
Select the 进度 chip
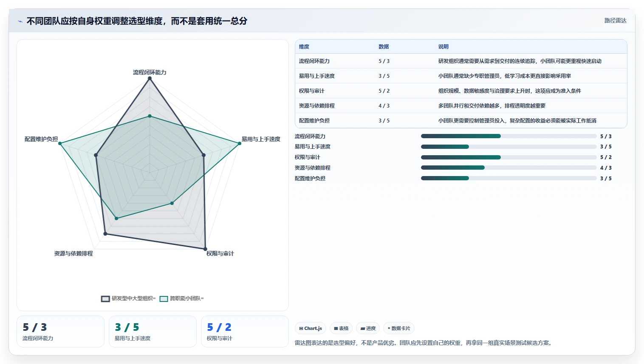point(368,328)
